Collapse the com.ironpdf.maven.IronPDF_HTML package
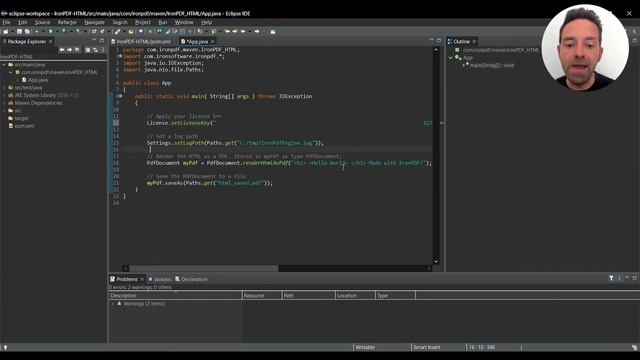Viewport: 640px width, 360px height. (11, 72)
